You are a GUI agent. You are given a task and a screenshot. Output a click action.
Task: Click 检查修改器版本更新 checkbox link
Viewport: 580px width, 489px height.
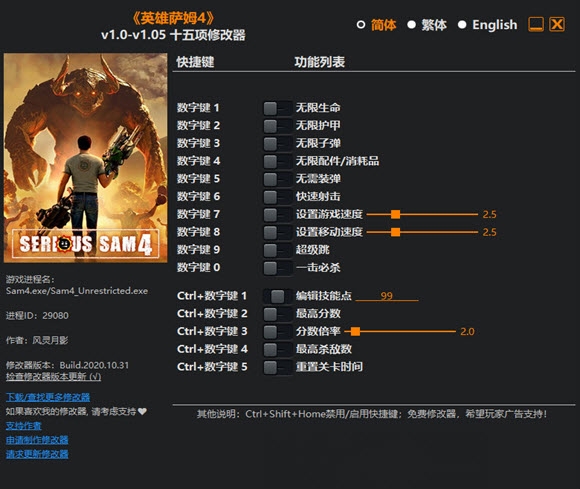click(x=53, y=377)
